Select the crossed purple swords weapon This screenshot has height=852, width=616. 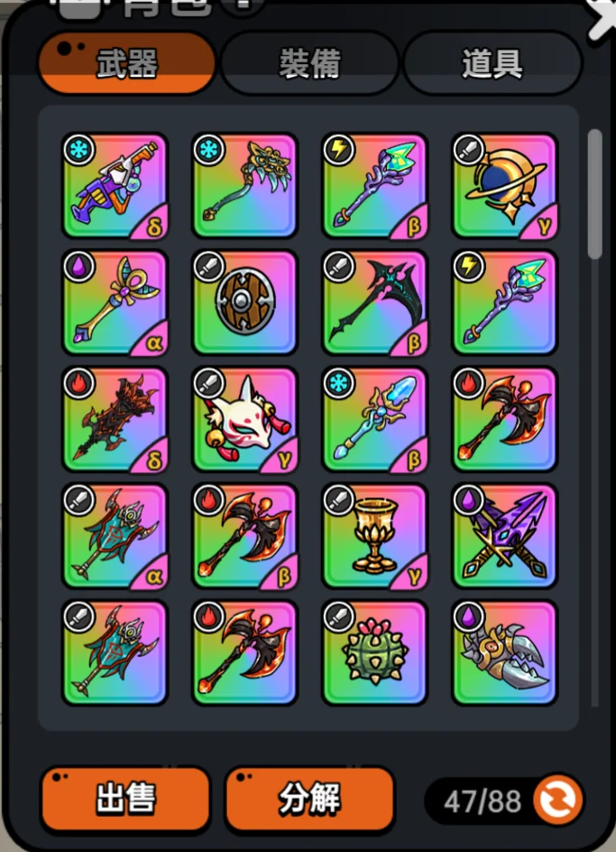coord(505,536)
